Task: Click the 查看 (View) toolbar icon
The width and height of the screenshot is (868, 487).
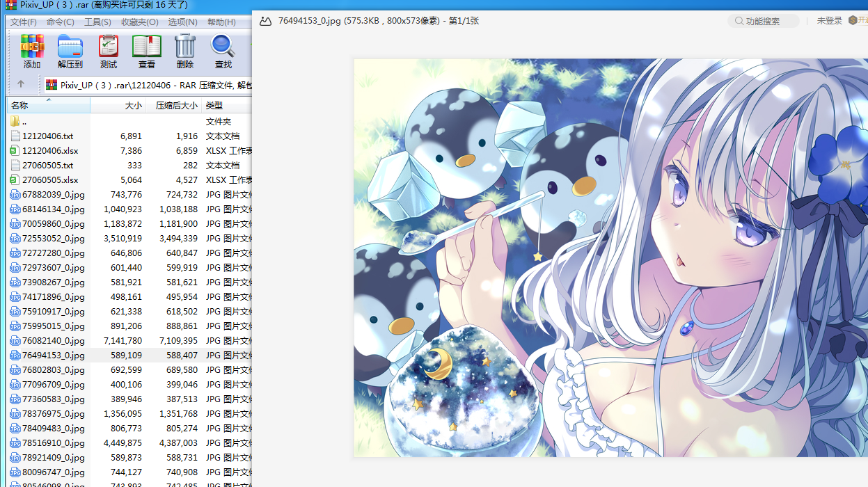Action: click(147, 47)
